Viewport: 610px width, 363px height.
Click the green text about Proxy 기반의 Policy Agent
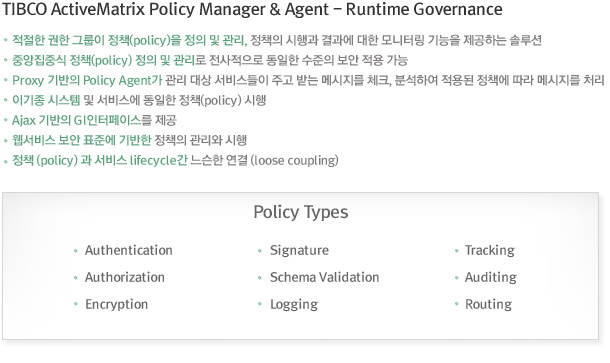point(87,80)
